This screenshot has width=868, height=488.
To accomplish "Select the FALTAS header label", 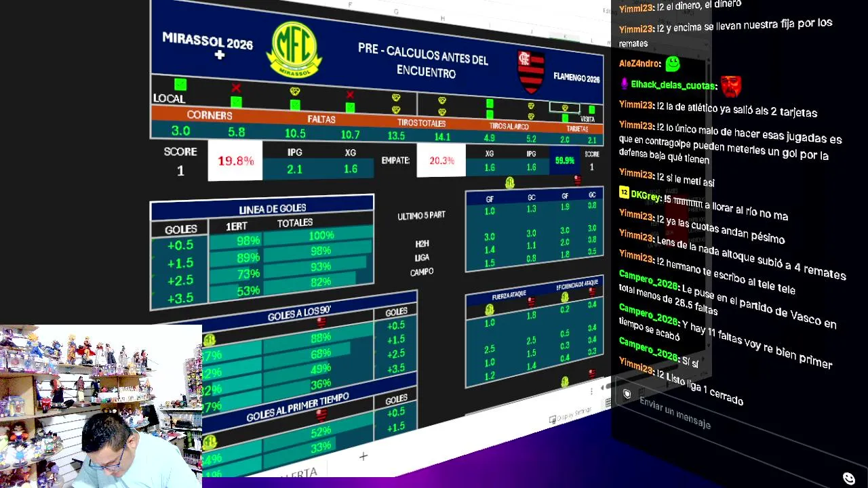I will 321,119.
